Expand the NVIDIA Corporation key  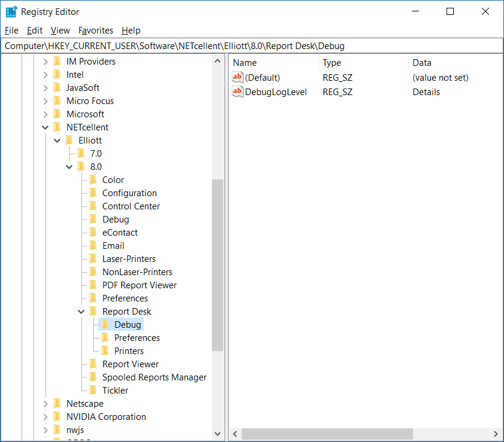[45, 417]
